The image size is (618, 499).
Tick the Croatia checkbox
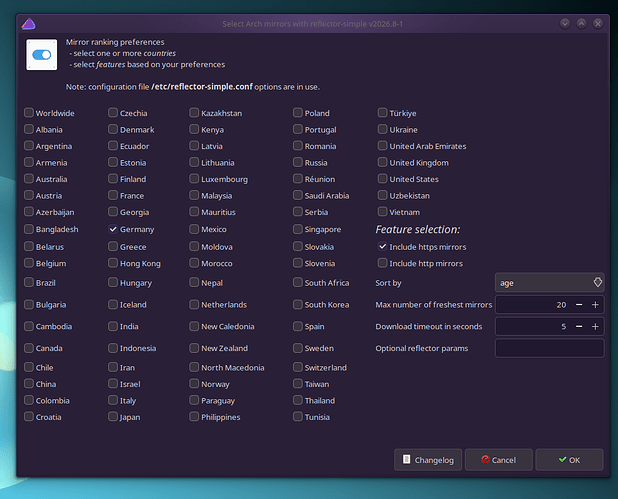[29, 417]
